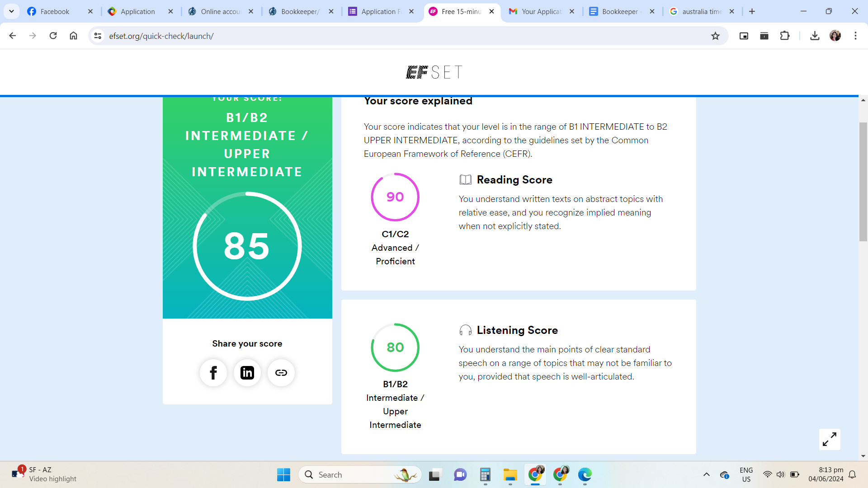Show hidden system tray icons chevron
Screen dimensions: 868x488
tap(706, 474)
